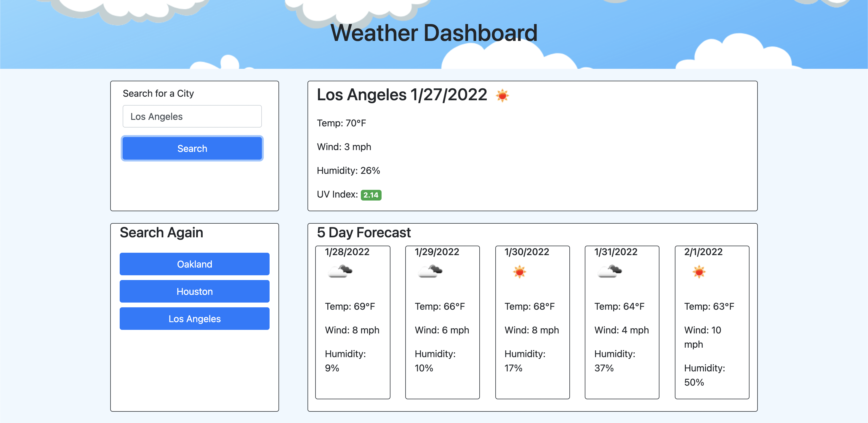Select Oakland from Search Again history
This screenshot has height=423, width=868.
(x=194, y=264)
